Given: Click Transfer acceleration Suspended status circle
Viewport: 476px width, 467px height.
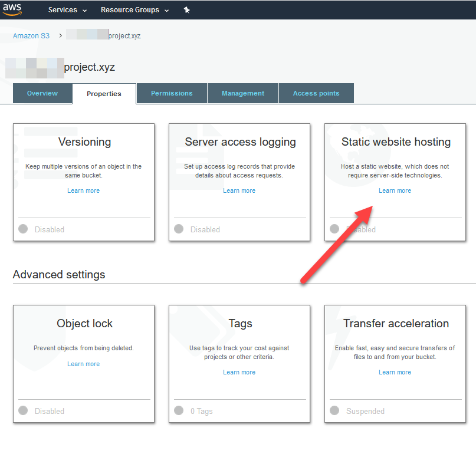Looking at the screenshot, I should 334,410.
